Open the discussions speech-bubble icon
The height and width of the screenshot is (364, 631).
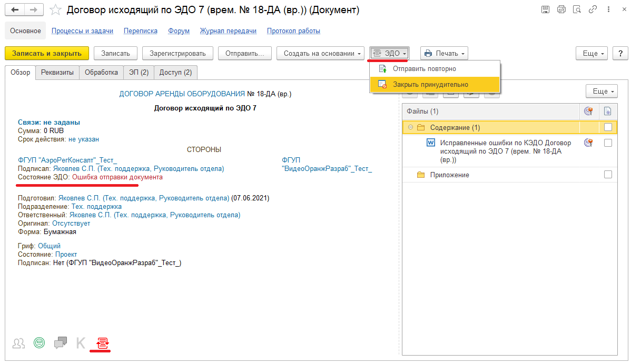pos(61,343)
